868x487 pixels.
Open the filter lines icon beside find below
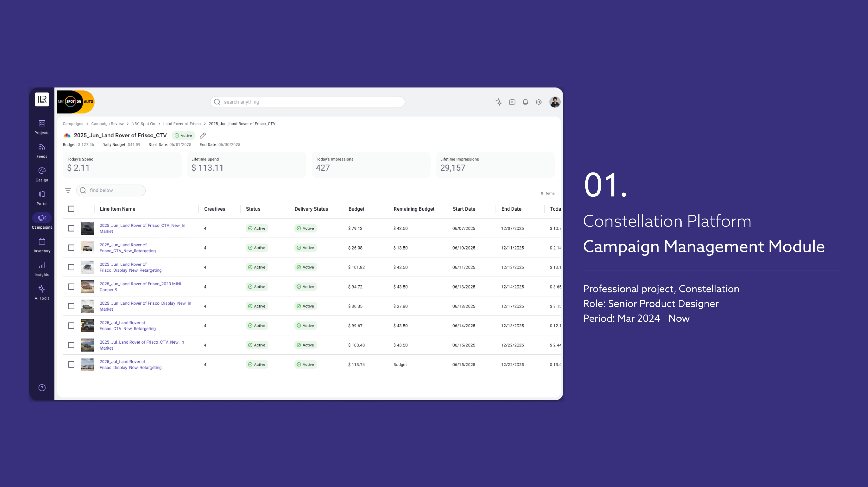[x=68, y=190]
